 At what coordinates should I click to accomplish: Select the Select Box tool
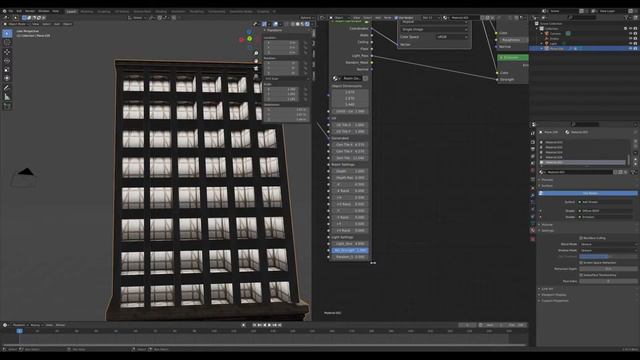[x=7, y=33]
